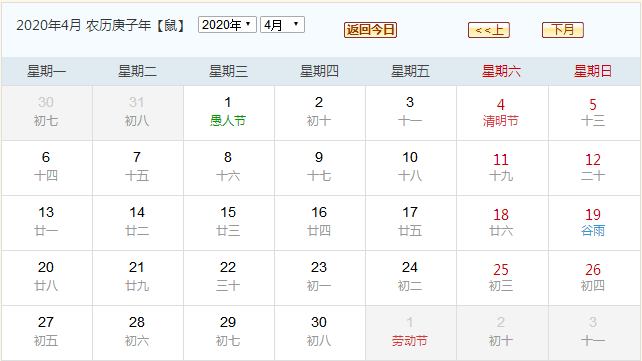This screenshot has width=642, height=361.
Task: Select greyed May 2 初十 cell
Action: point(502,333)
